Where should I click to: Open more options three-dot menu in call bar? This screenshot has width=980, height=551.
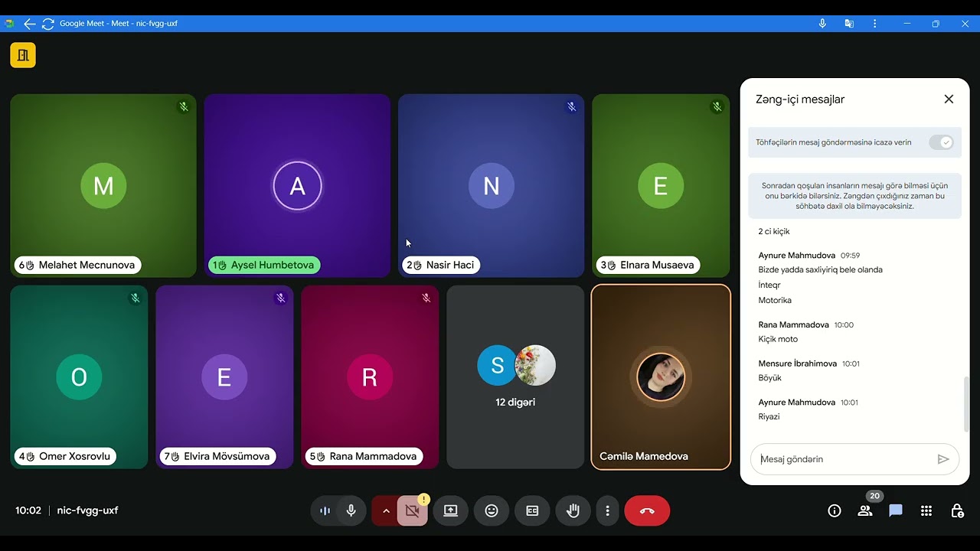click(607, 510)
